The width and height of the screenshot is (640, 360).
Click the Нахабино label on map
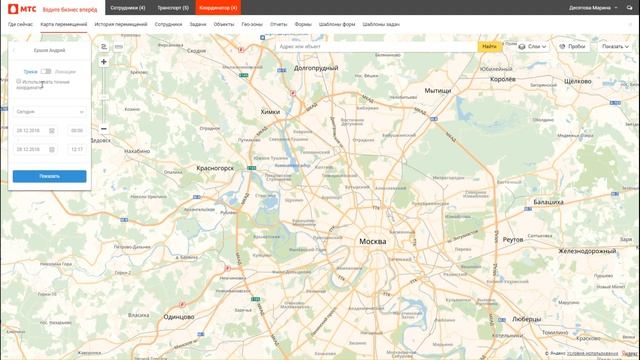137,151
